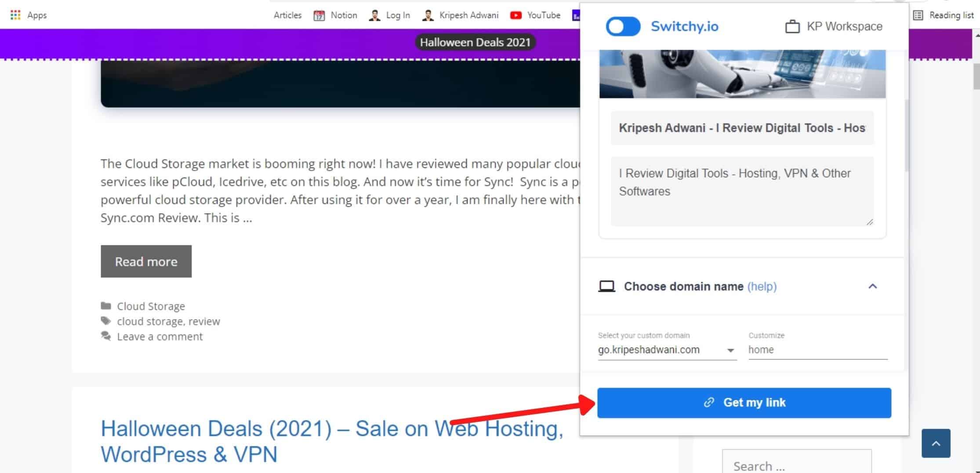This screenshot has height=473, width=980.
Task: Click the tag icon beside cloud storage tags
Action: click(x=106, y=321)
